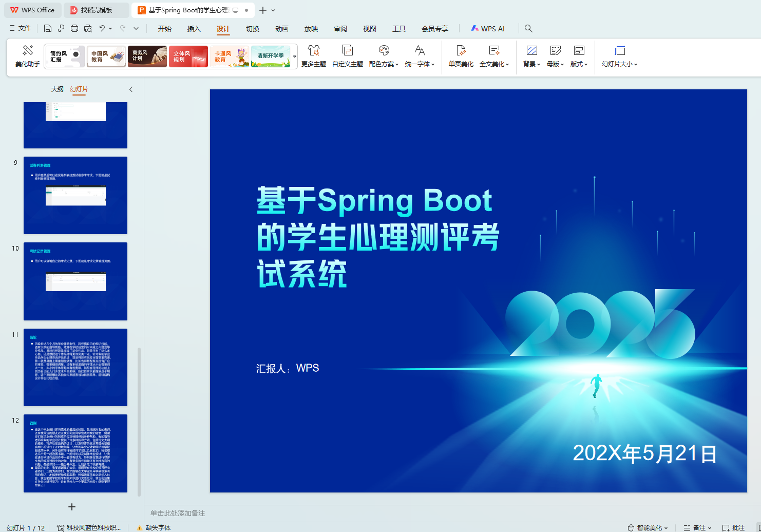This screenshot has height=532, width=761.
Task: Open the 放映 slideshow tab
Action: click(x=311, y=29)
